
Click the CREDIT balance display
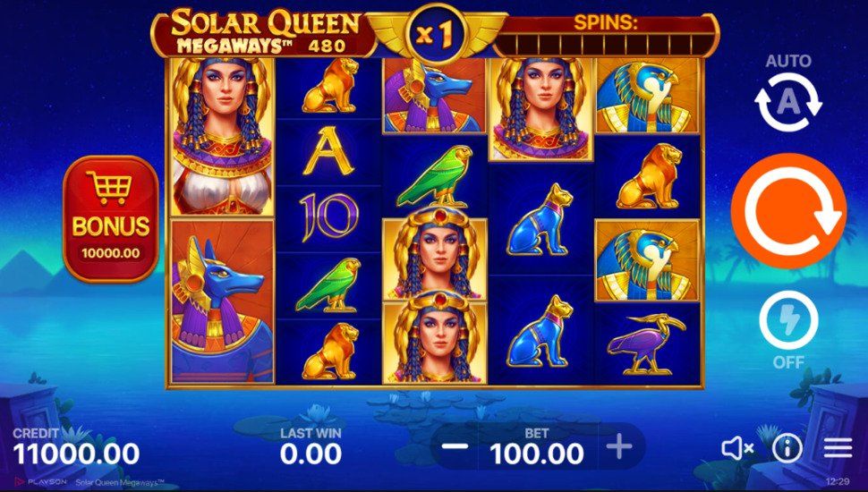coord(76,447)
